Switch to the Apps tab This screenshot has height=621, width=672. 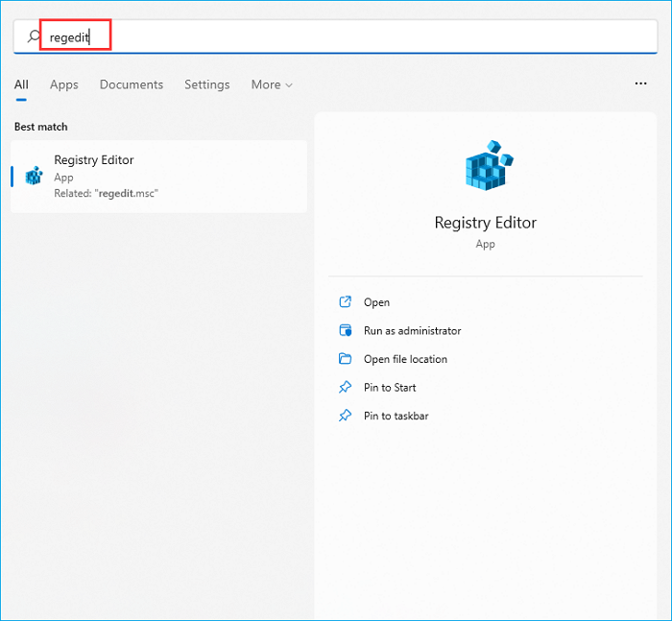pyautogui.click(x=64, y=84)
